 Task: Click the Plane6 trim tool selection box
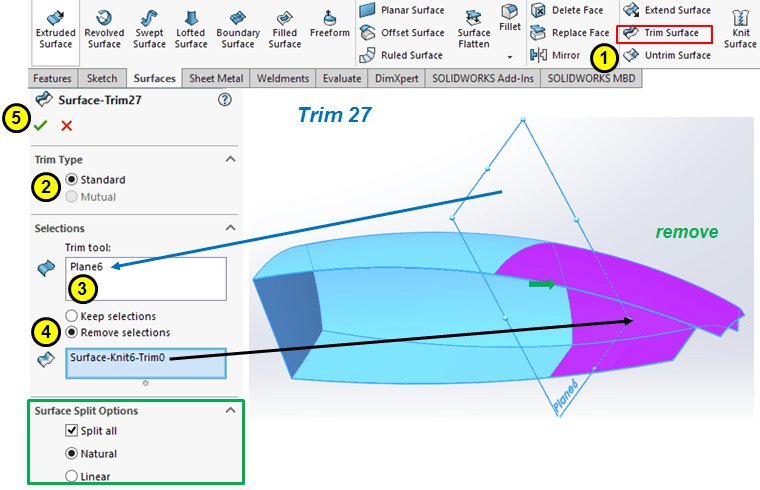145,278
